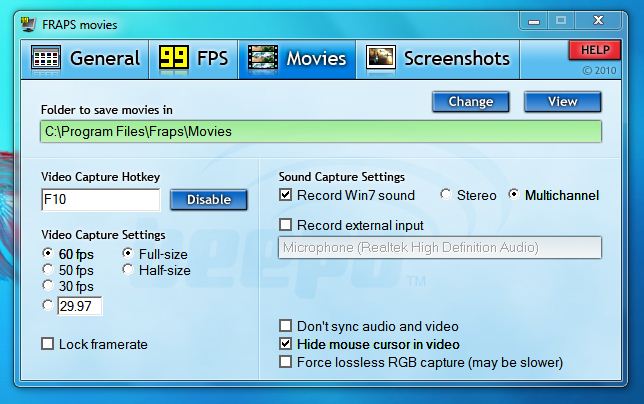644x404 pixels.
Task: Click the movies folder path field
Action: [321, 131]
